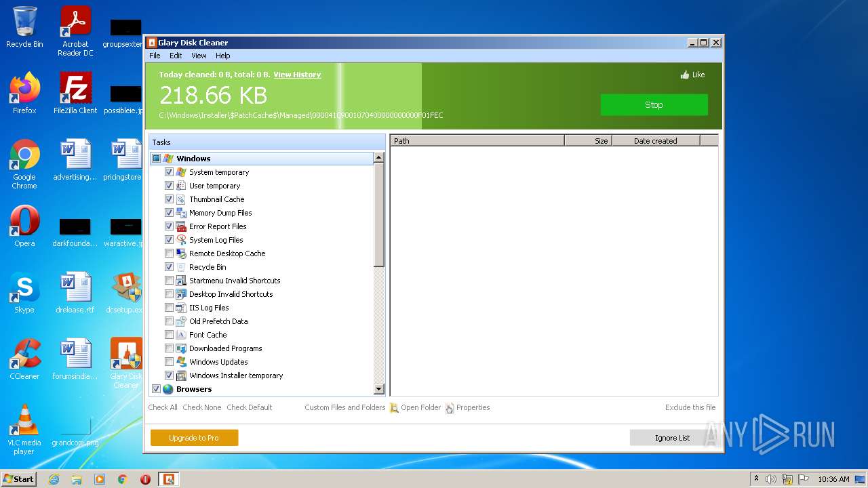
Task: Sort results by the Date created column
Action: pos(656,141)
